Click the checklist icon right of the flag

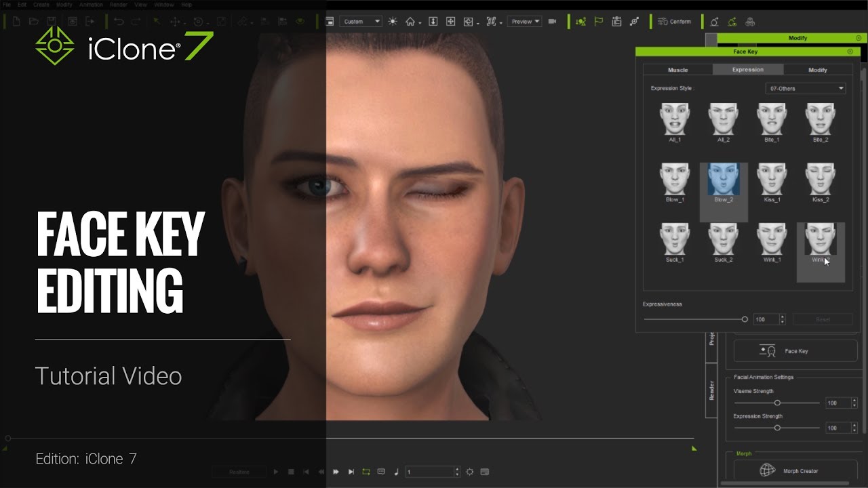tap(616, 22)
